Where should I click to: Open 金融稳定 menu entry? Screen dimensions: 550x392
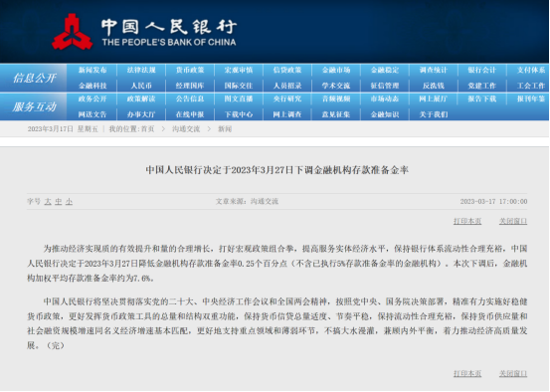[x=385, y=71]
